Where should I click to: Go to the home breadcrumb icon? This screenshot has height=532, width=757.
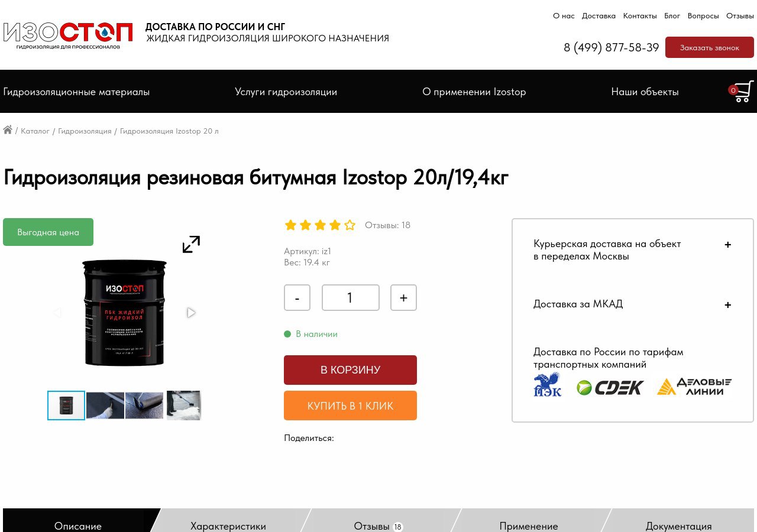point(8,130)
